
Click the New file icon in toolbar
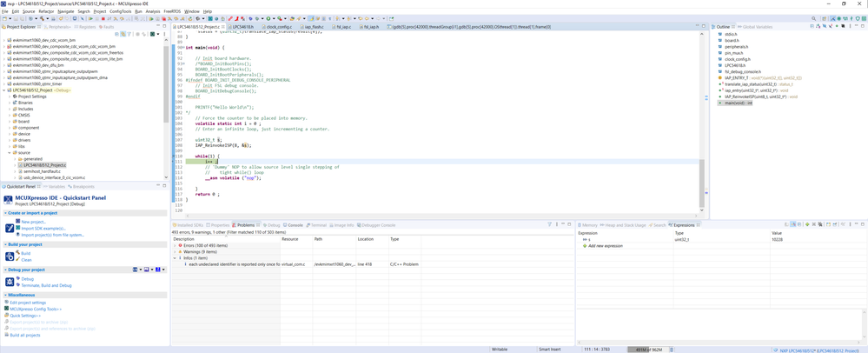point(3,18)
